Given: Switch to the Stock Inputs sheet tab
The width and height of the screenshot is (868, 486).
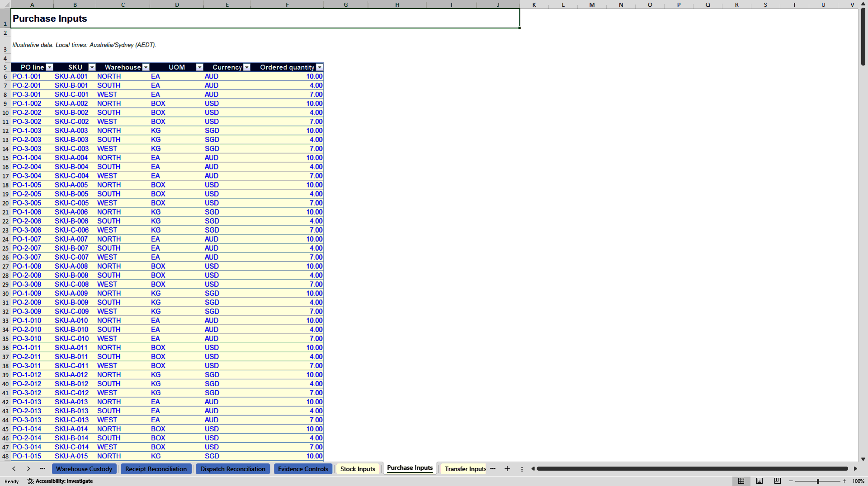Looking at the screenshot, I should point(358,469).
